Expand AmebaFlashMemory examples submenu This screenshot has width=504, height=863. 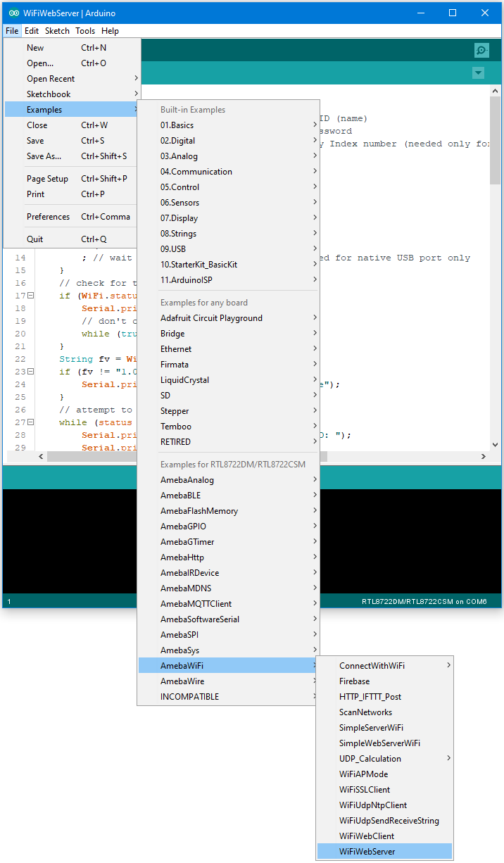coord(229,511)
